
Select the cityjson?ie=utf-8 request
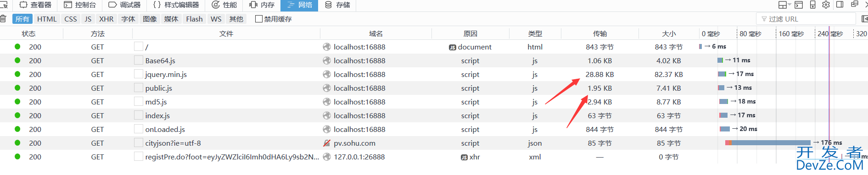[x=434, y=143]
